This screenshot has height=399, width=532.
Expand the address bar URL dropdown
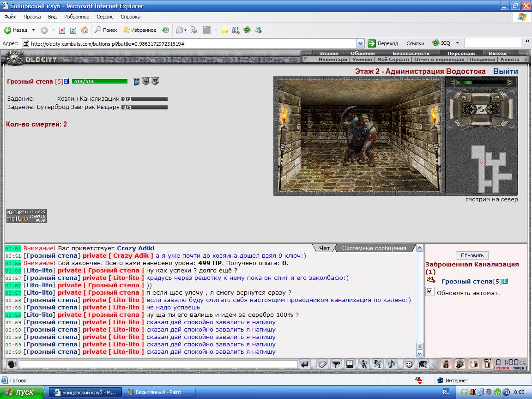360,43
